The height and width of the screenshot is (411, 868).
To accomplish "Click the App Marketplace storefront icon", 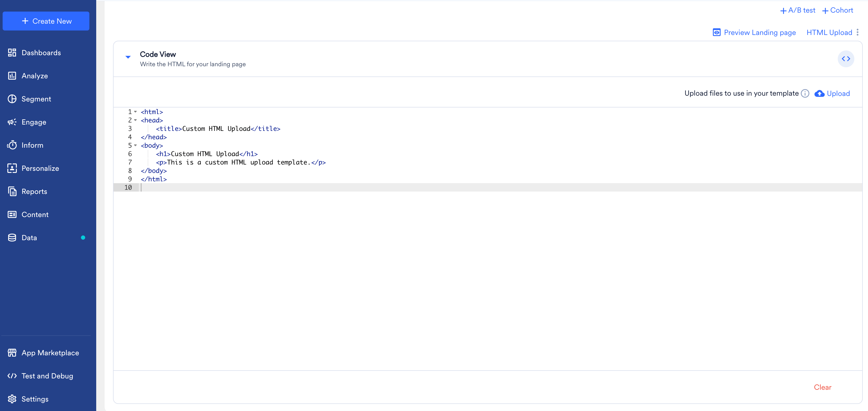I will [x=12, y=353].
